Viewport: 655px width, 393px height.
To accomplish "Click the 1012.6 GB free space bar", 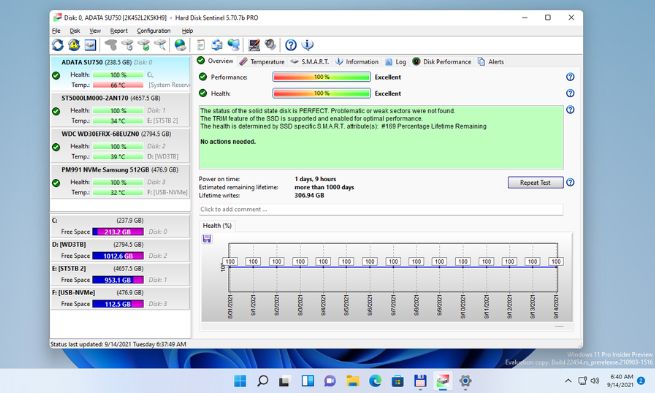I will click(x=118, y=256).
